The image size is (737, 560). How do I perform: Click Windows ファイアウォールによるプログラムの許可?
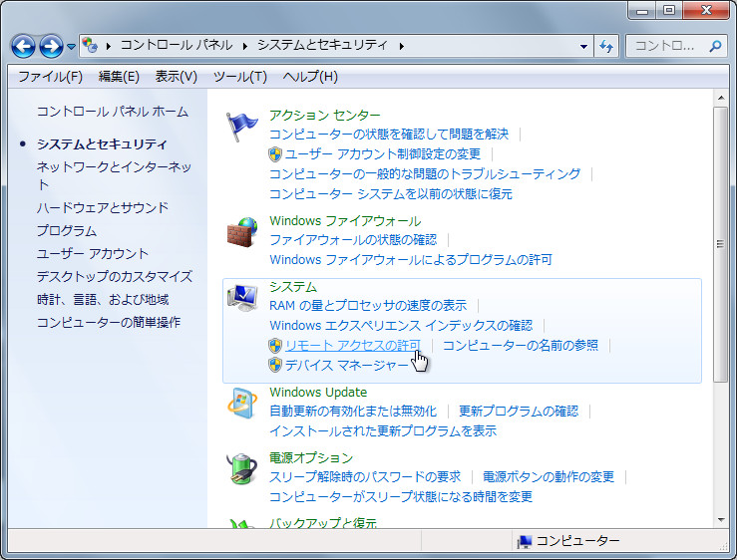tap(411, 260)
